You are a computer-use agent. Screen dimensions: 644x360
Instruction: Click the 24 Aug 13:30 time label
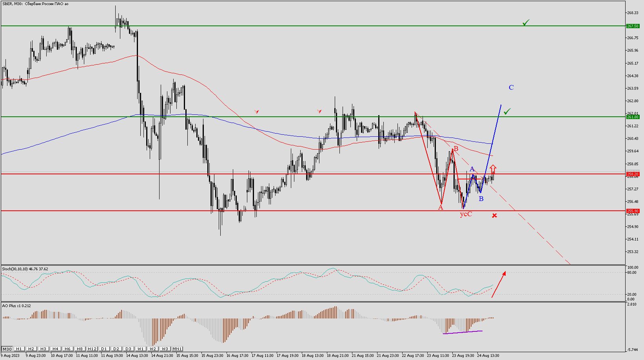tap(488, 356)
